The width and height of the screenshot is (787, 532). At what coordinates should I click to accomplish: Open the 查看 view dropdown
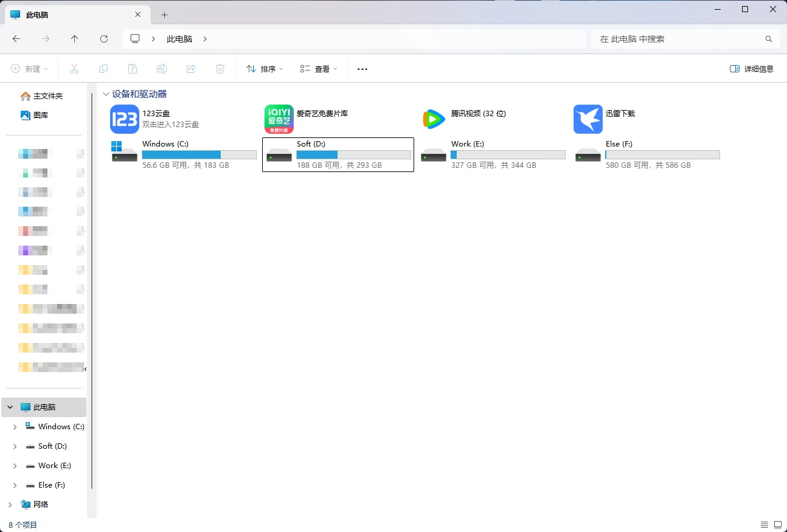click(319, 69)
